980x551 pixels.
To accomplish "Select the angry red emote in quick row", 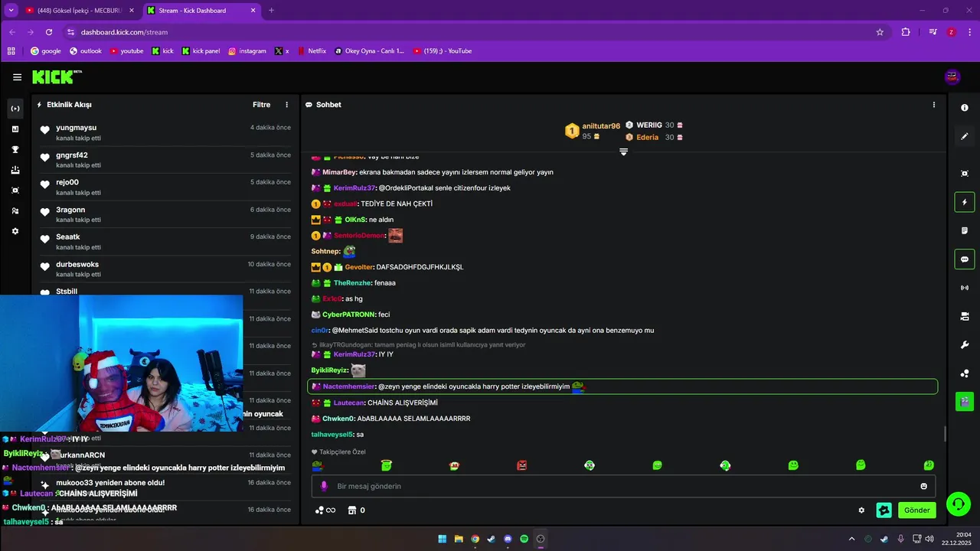I will pyautogui.click(x=522, y=465).
